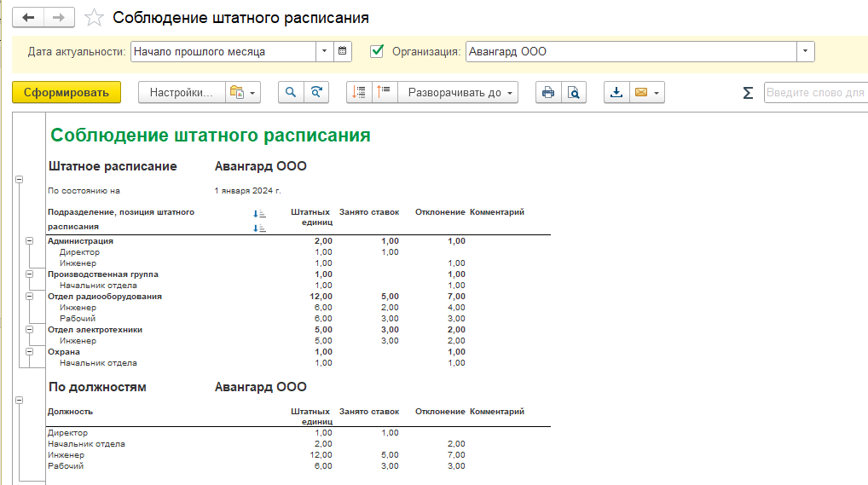
Task: Click the Find magnifier icon
Action: (x=291, y=92)
